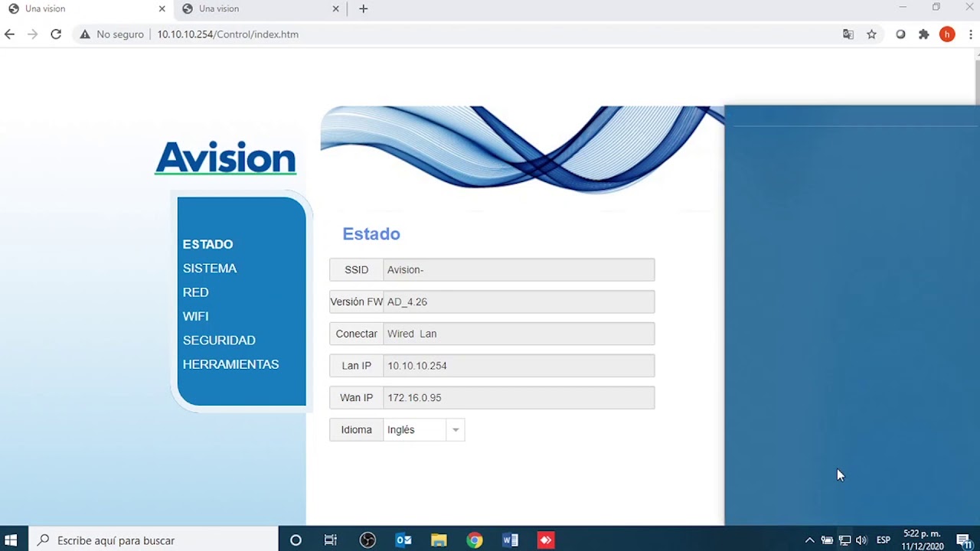This screenshot has width=980, height=551.
Task: Click the Versión FW field AD_4.26
Action: [x=518, y=302]
